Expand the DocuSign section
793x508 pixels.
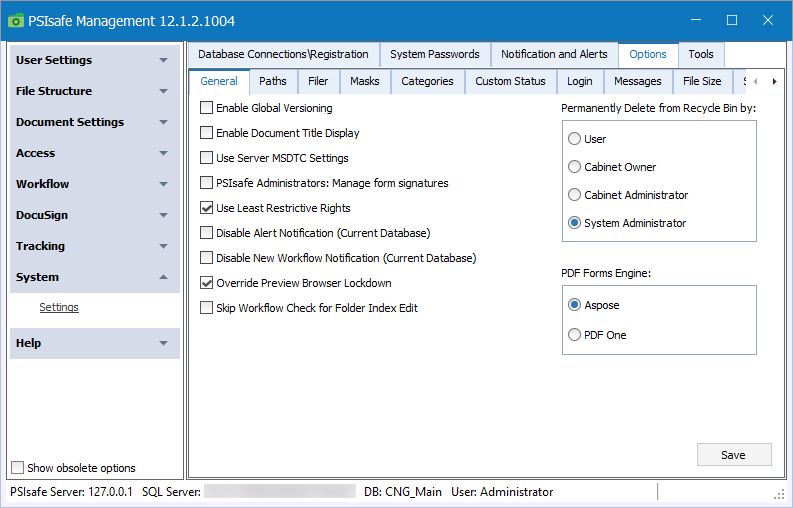95,215
